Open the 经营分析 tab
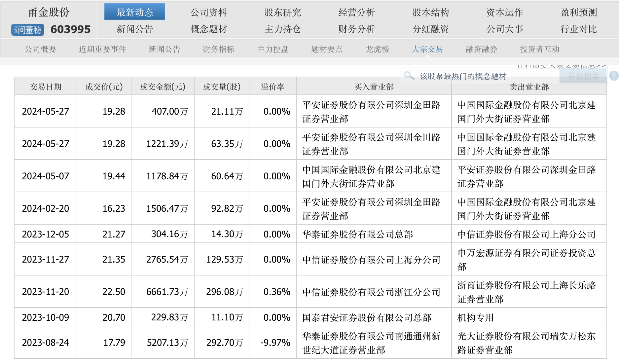The height and width of the screenshot is (364, 619). pyautogui.click(x=357, y=13)
